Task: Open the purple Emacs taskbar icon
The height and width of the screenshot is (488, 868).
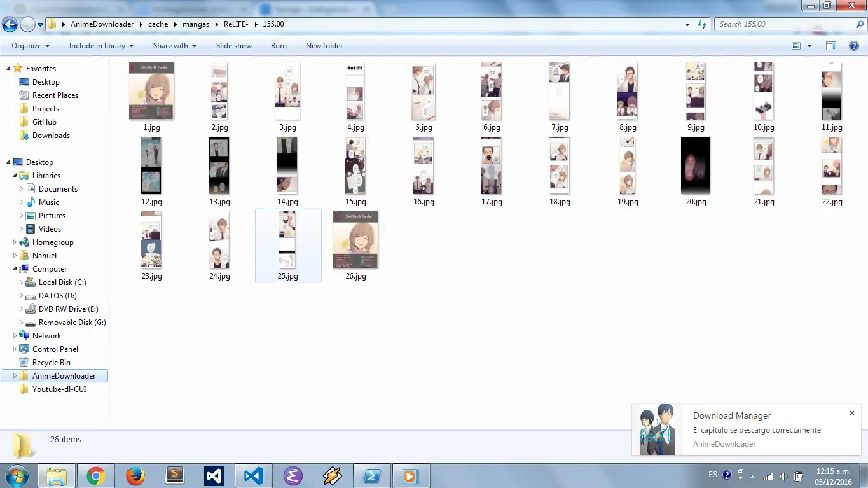Action: (293, 476)
